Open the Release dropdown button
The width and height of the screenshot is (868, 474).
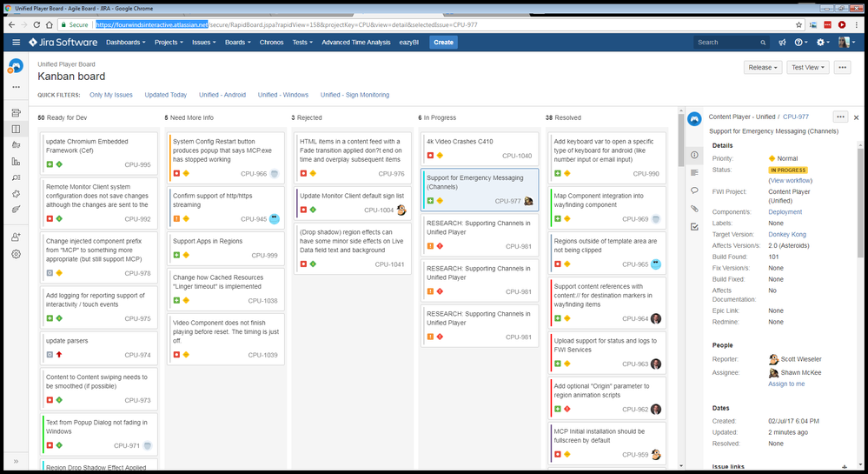(x=763, y=67)
